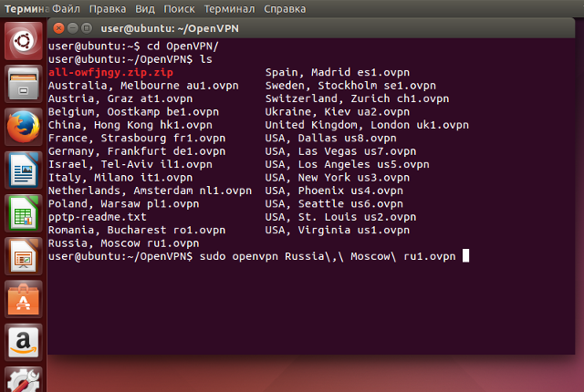Click 'Russia, Moscow ru1.ovpn' in listing
This screenshot has height=392, width=584.
pyautogui.click(x=124, y=243)
